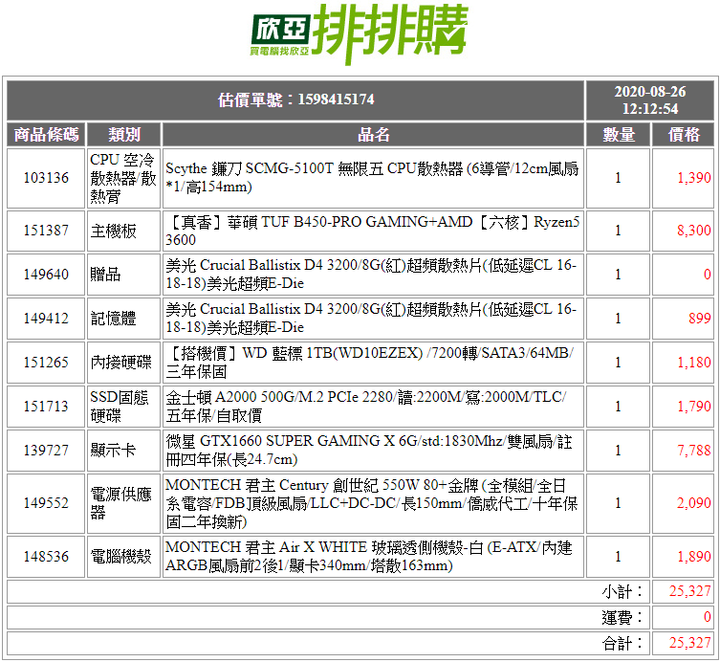This screenshot has height=662, width=720.
Task: Click price 8,300
Action: 694,230
